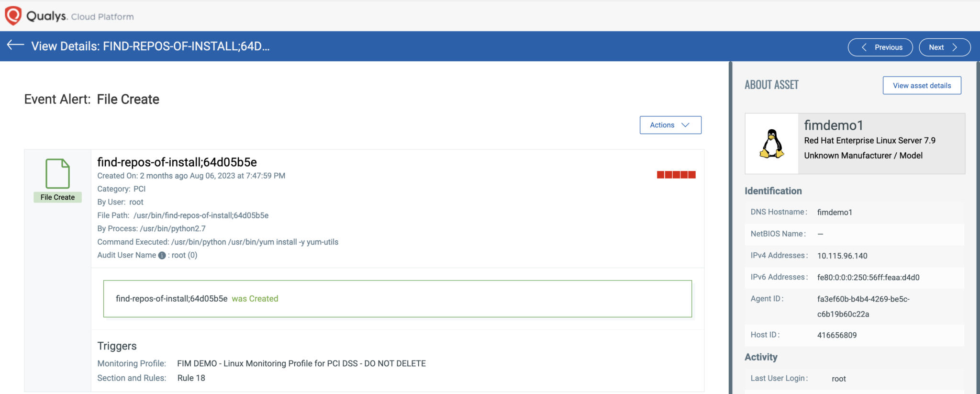Click the Last User Login root value
Screen dimensions: 980x394
coord(839,379)
